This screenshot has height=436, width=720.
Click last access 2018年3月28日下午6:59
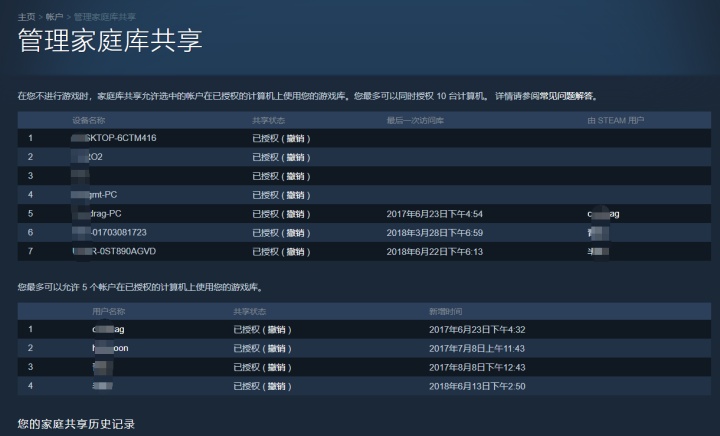pyautogui.click(x=434, y=233)
